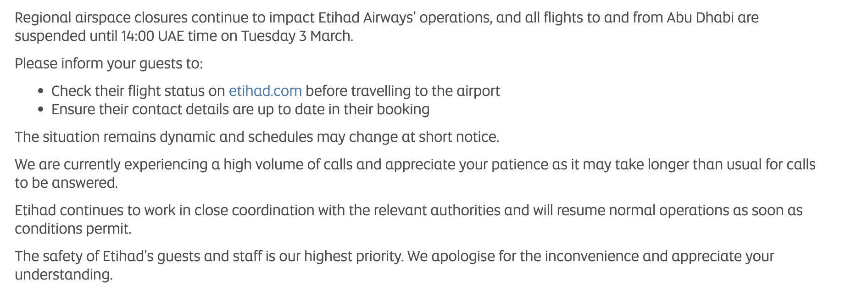Click the 'to be answered.' line

pyautogui.click(x=66, y=183)
